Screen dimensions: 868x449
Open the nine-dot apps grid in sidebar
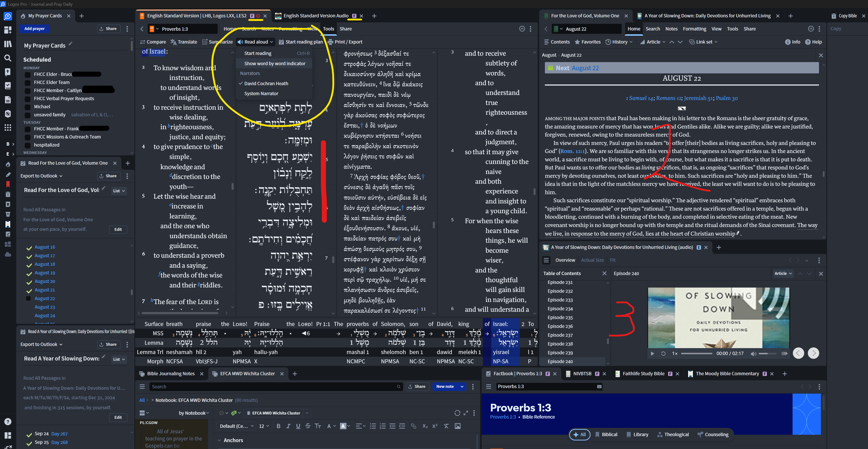[8, 128]
